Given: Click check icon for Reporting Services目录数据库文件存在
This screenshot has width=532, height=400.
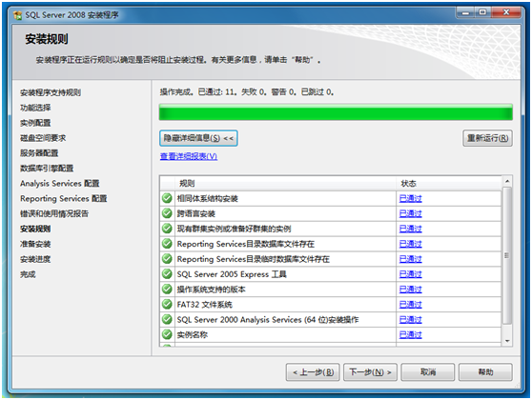Looking at the screenshot, I should click(167, 244).
